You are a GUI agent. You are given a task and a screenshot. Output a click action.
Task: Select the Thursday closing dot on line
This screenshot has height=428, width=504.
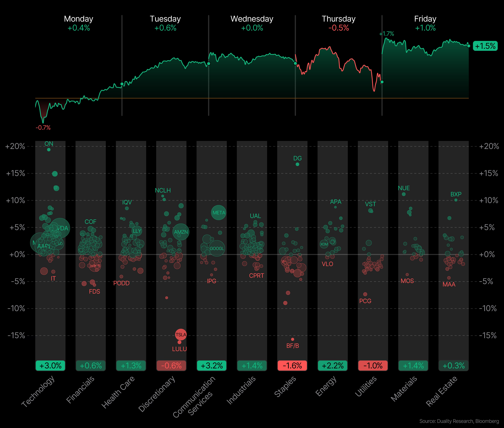tap(382, 82)
